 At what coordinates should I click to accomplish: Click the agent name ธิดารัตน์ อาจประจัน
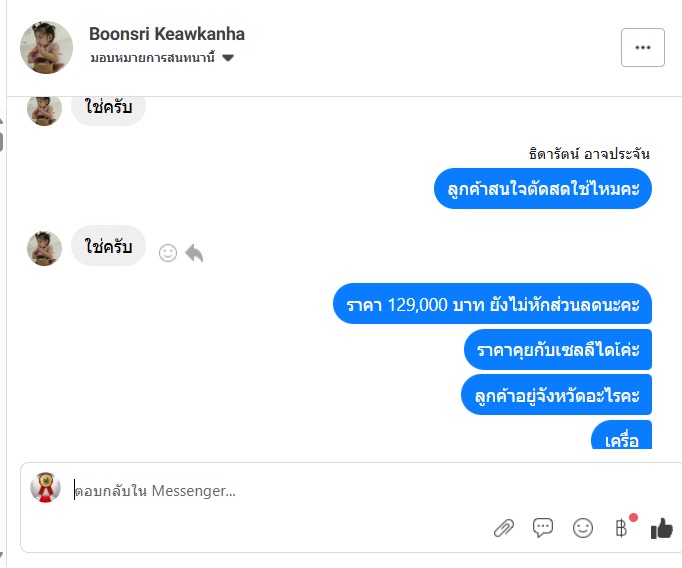(x=589, y=154)
